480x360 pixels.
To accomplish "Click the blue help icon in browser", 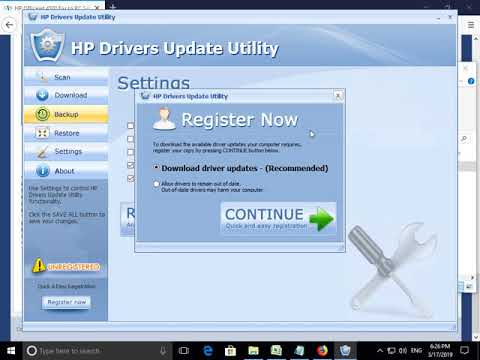I will point(471,81).
